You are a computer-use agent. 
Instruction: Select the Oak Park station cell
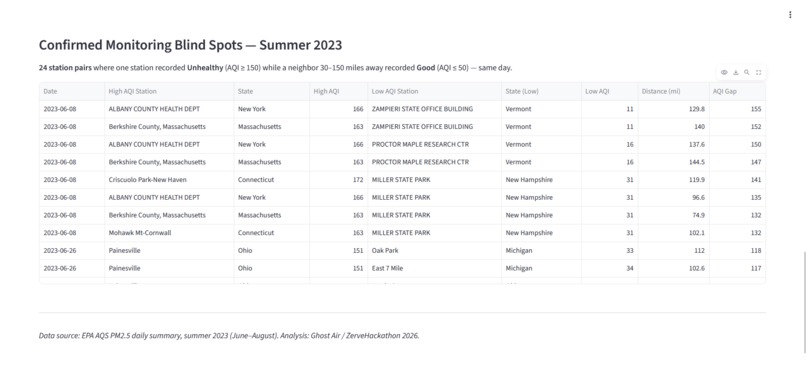pyautogui.click(x=434, y=251)
